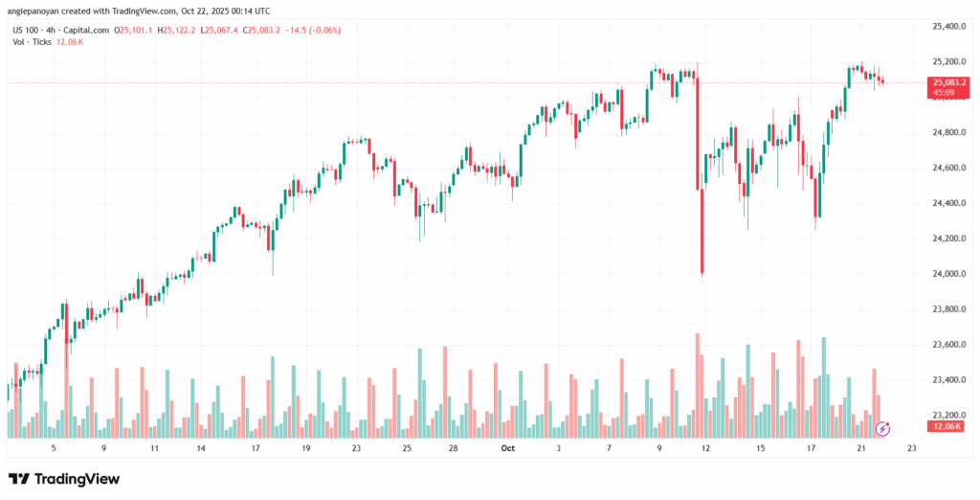The height and width of the screenshot is (500, 980).
Task: Click the red current price label 25,083.2
Action: 946,83
